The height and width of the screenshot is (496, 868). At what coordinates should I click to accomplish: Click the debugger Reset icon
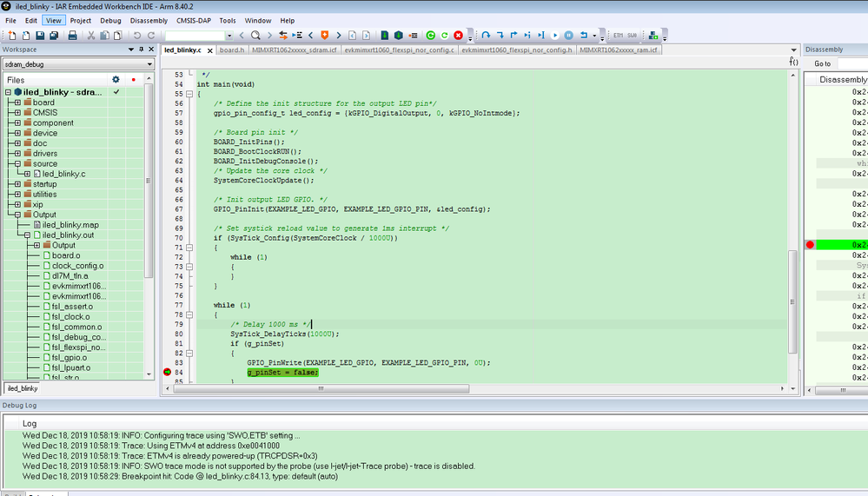pyautogui.click(x=584, y=36)
